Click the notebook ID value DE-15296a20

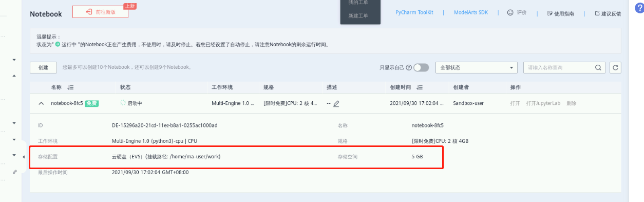165,125
